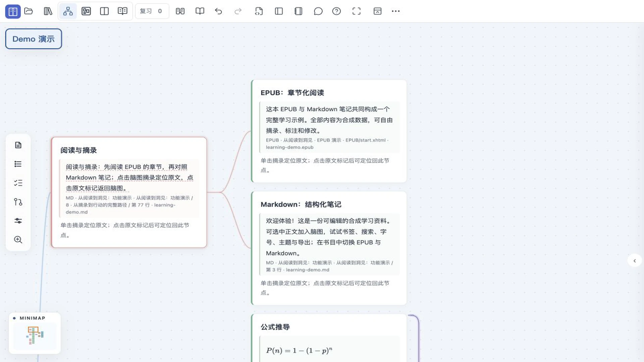Click the learning-demo.epub source reference

tap(327, 144)
